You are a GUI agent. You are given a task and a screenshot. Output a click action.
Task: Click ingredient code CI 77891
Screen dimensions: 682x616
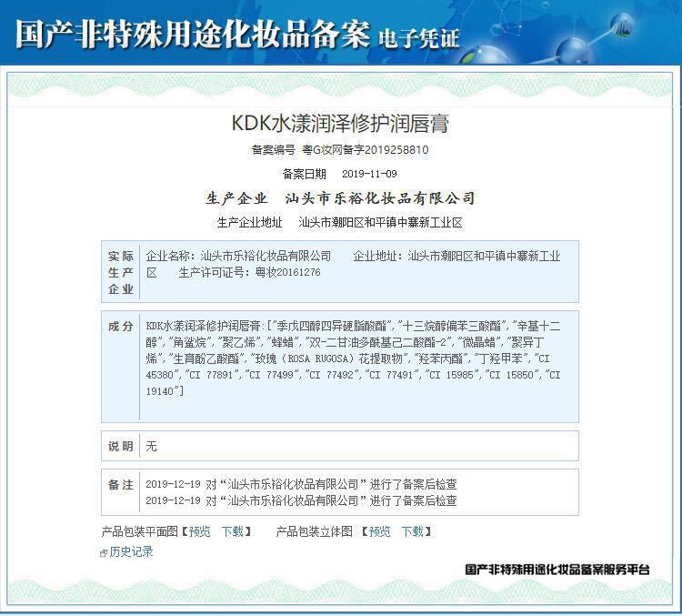[211, 375]
